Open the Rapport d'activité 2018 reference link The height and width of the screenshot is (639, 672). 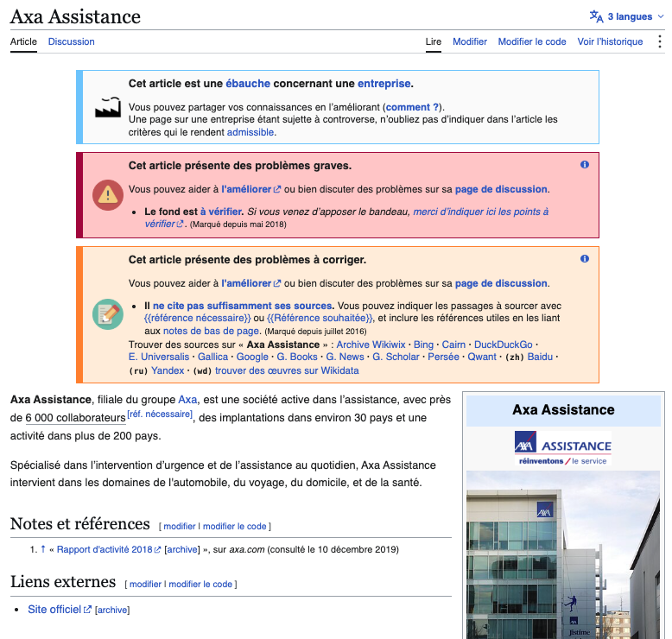[109, 549]
